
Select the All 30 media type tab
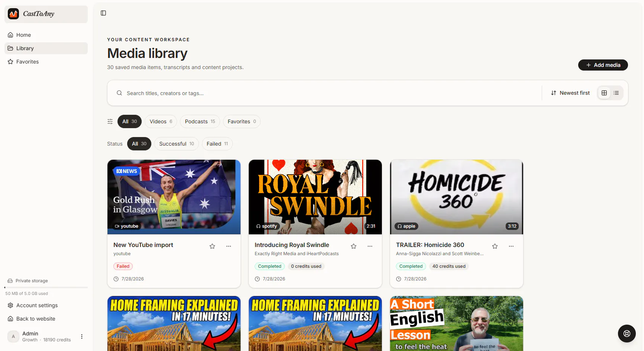[129, 121]
